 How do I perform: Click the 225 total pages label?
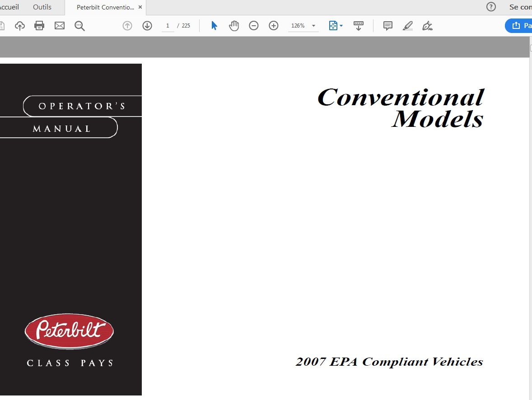[x=186, y=26]
